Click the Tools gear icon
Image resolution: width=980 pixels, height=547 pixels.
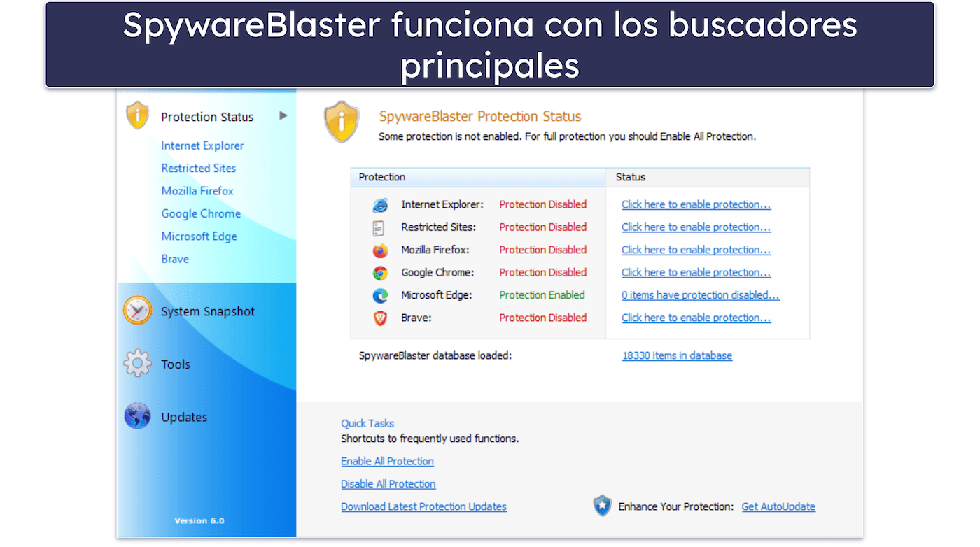pos(137,364)
